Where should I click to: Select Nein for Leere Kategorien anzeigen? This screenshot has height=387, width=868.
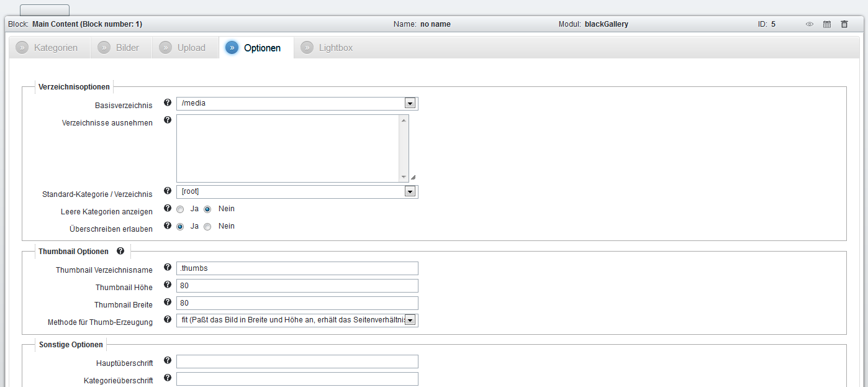tap(207, 209)
